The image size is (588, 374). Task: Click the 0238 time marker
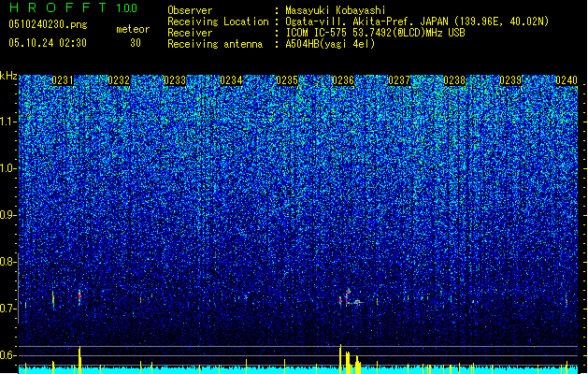tap(454, 80)
